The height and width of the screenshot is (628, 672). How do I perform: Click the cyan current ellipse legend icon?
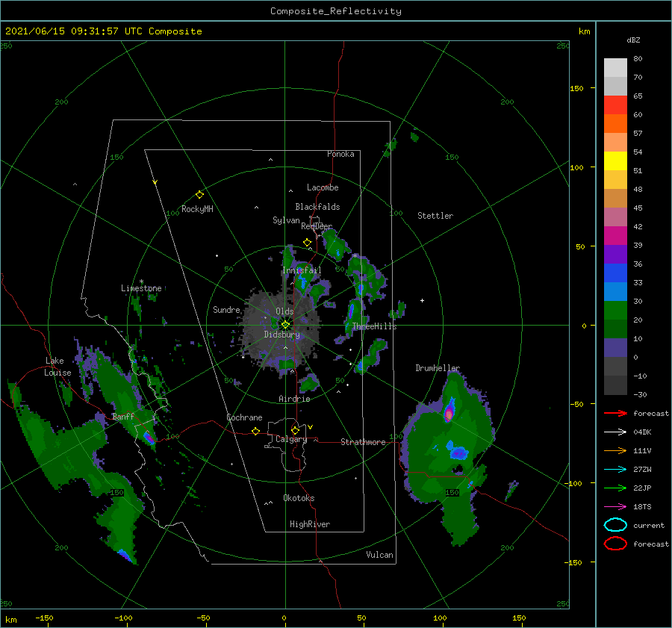point(615,525)
